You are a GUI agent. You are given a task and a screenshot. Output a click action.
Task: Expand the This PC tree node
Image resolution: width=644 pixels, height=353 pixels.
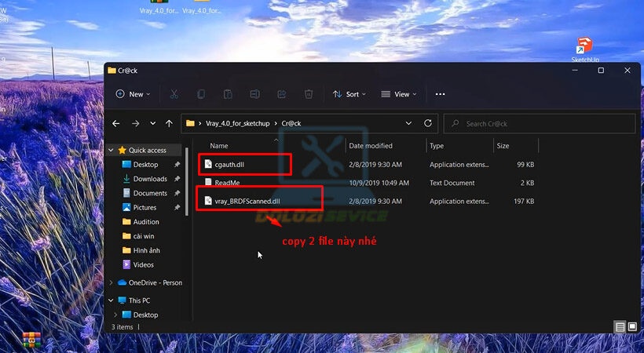click(x=111, y=300)
